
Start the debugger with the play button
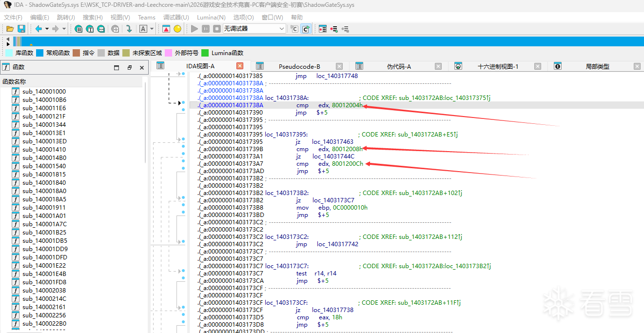pos(195,29)
